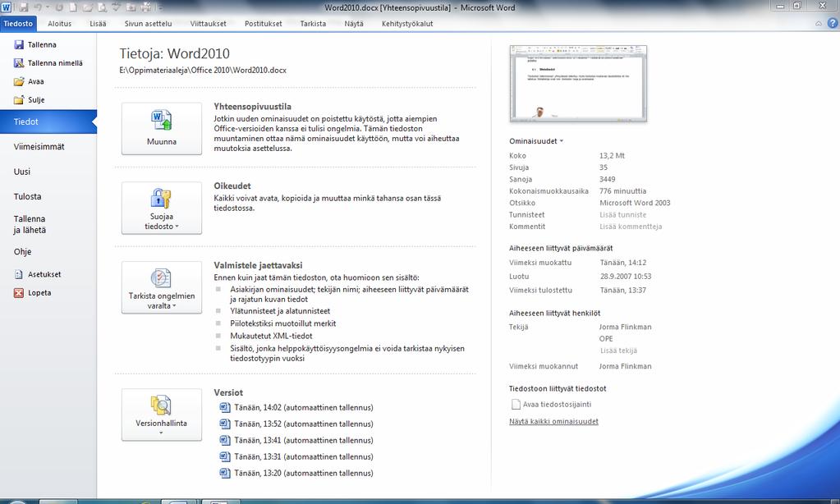840x504 pixels.
Task: Click the Redo icon in quick access toolbar
Action: (59, 7)
